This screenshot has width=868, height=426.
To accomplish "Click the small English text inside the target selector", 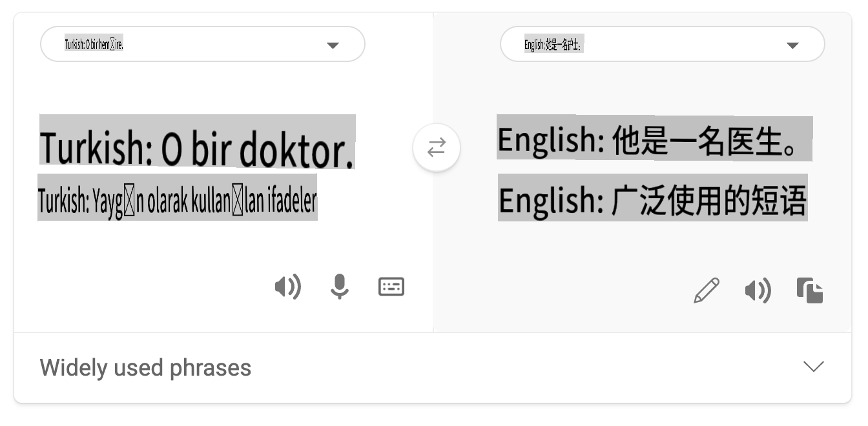I will [553, 45].
